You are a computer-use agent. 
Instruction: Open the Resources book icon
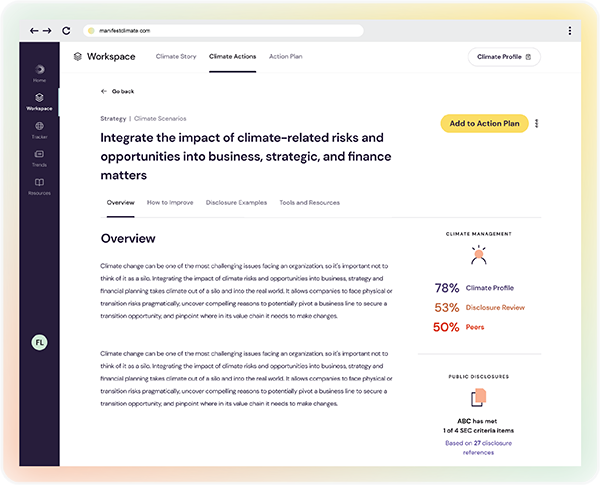tap(39, 184)
